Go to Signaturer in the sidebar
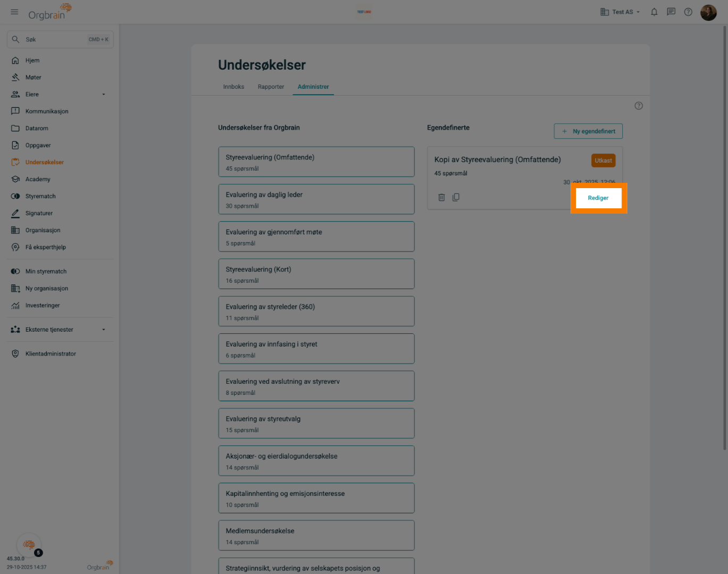The image size is (728, 574). (39, 213)
